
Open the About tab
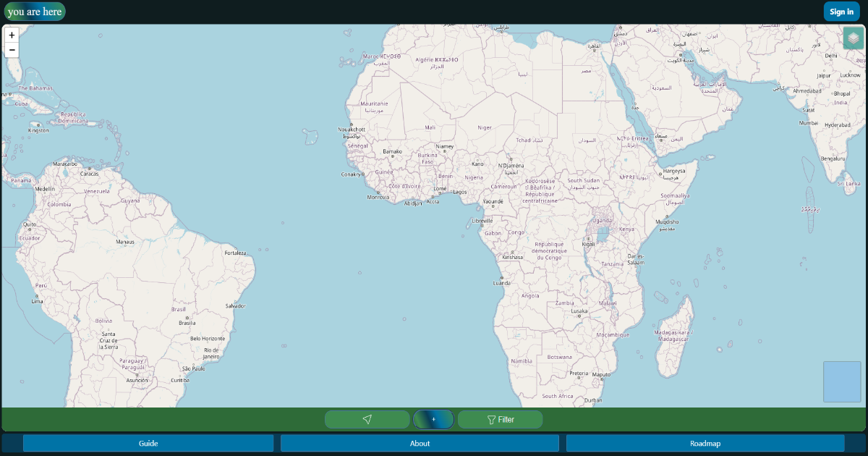pos(420,444)
